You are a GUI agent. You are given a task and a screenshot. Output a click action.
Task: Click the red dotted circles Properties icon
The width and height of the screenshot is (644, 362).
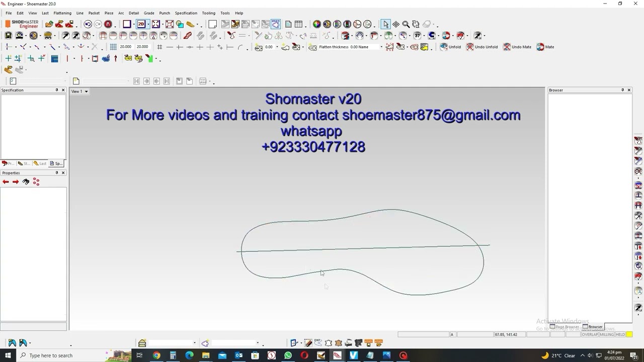pyautogui.click(x=36, y=182)
